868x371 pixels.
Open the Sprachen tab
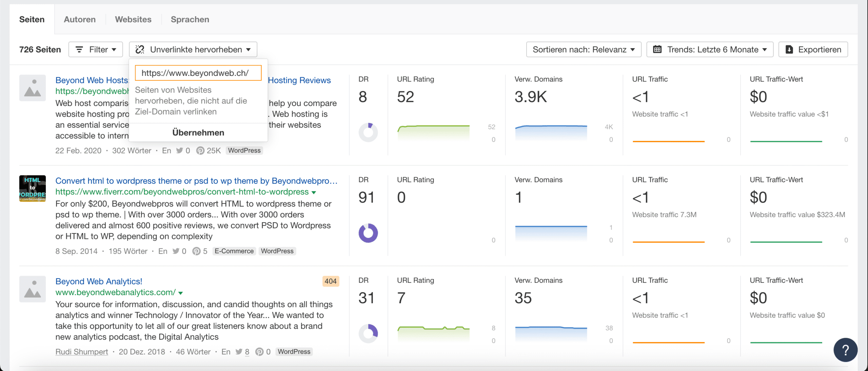(190, 19)
